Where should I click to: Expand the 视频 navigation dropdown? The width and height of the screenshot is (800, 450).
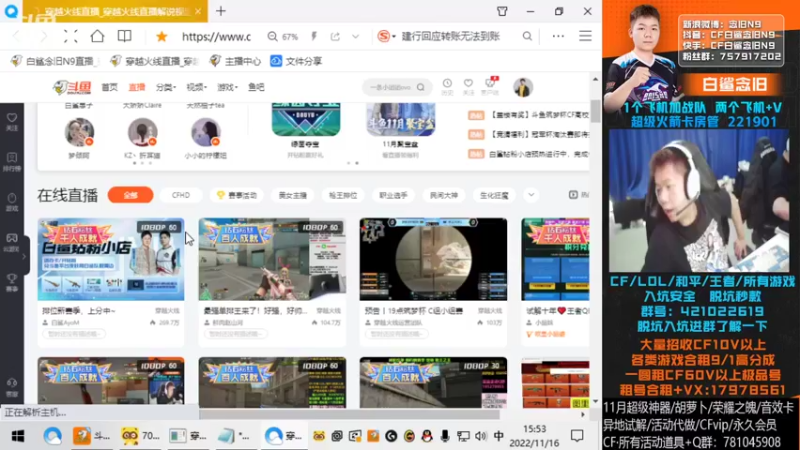tap(196, 87)
